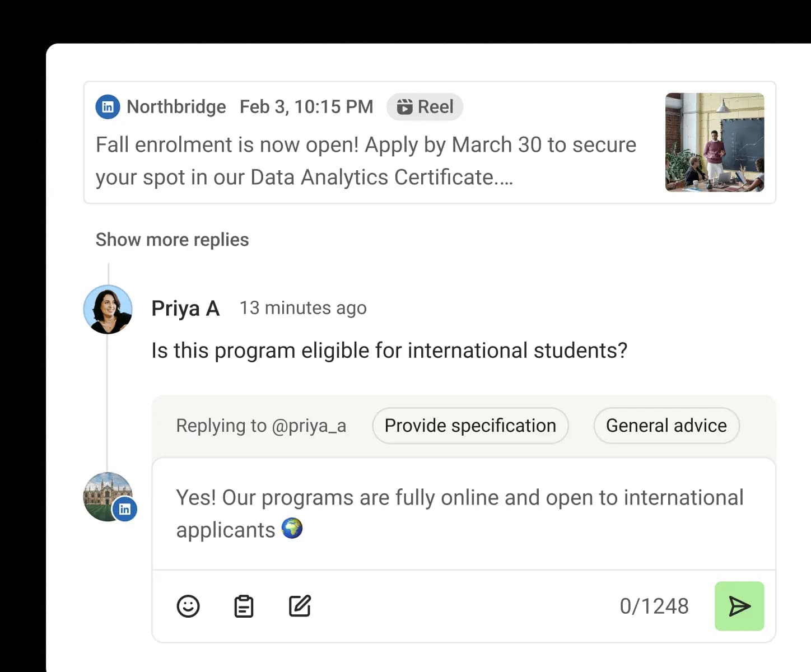811x672 pixels.
Task: Click the LinkedIn badge on the university avatar
Action: coord(125,509)
